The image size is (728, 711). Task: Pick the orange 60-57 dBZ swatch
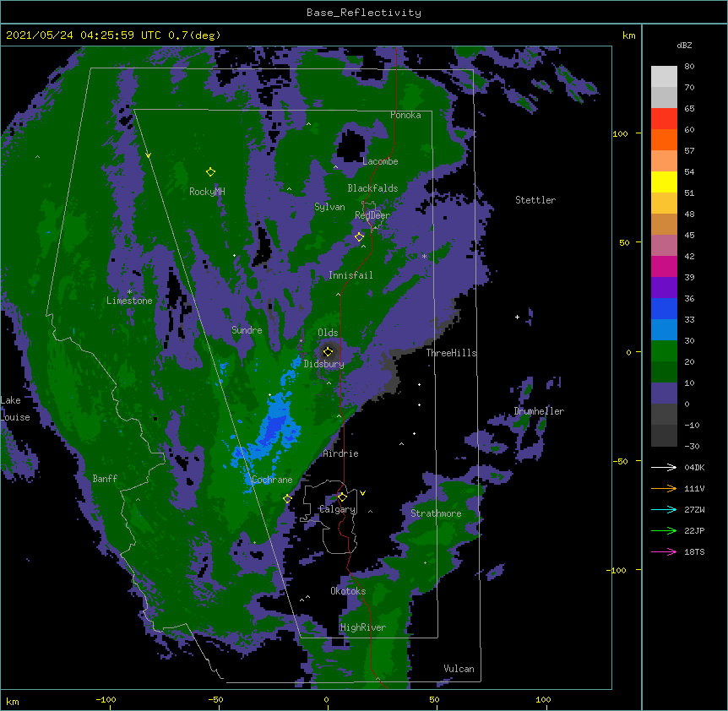(664, 139)
